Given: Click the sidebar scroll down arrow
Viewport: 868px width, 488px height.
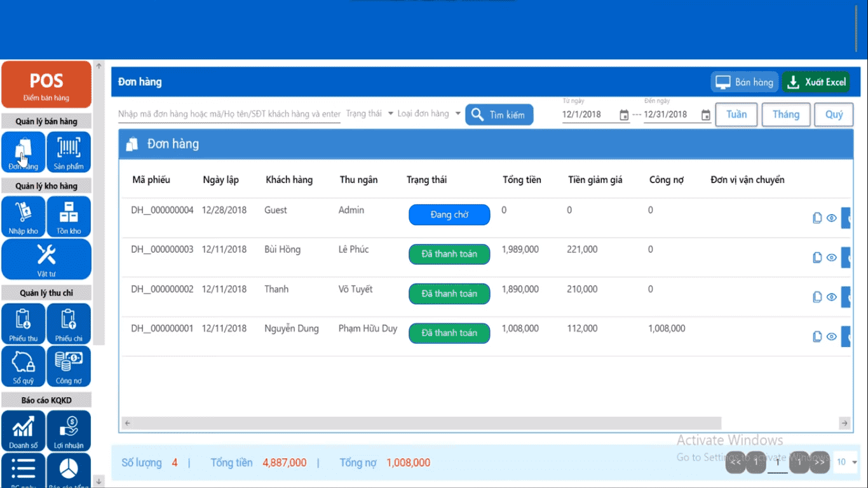Looking at the screenshot, I should tap(98, 482).
